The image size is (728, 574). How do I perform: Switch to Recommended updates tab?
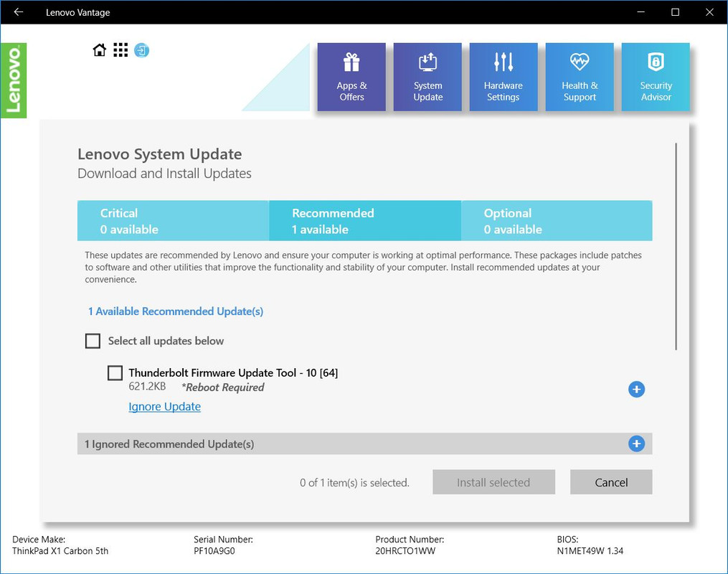[365, 220]
